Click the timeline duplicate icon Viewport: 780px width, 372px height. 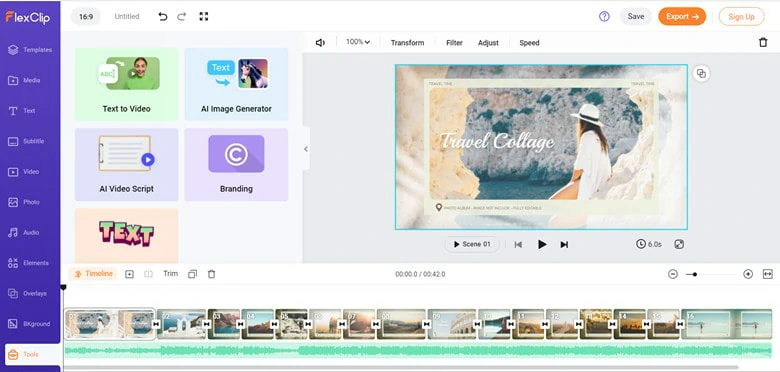click(193, 274)
